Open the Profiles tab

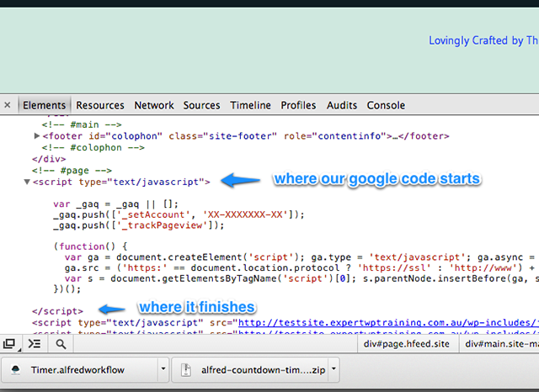(298, 105)
